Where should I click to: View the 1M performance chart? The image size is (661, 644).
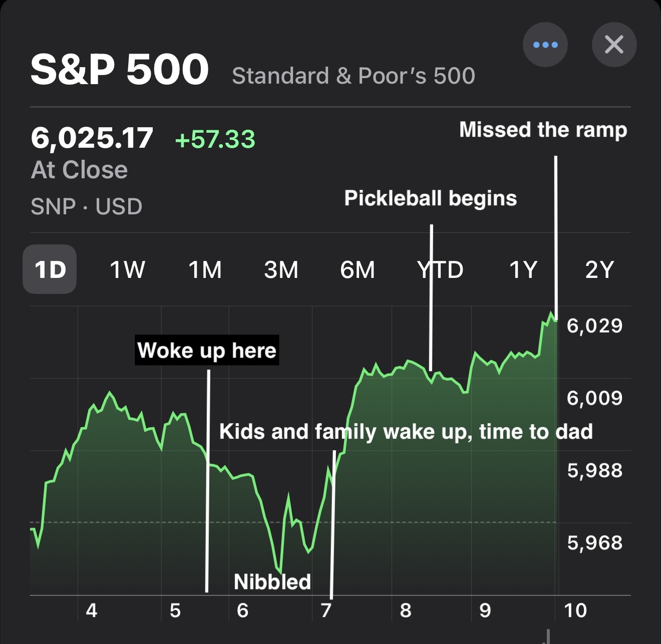click(205, 270)
